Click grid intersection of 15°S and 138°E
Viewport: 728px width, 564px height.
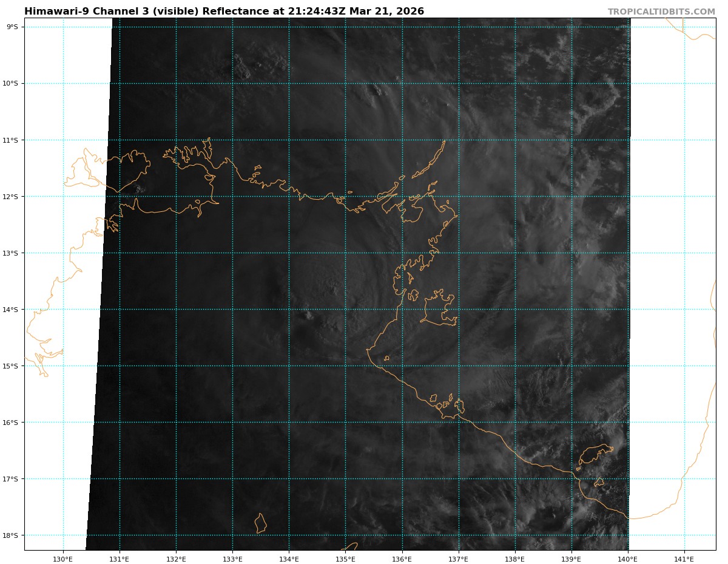click(515, 366)
